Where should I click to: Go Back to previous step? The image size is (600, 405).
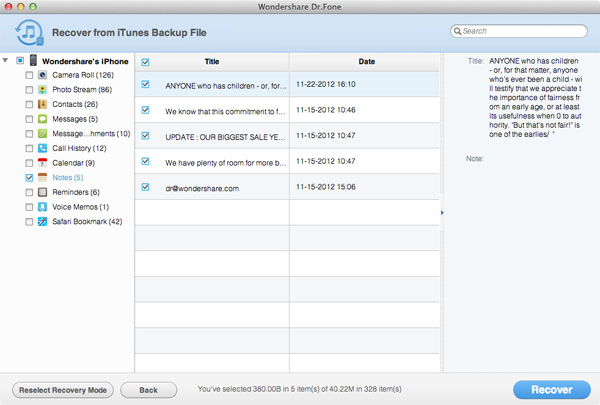[x=148, y=390]
